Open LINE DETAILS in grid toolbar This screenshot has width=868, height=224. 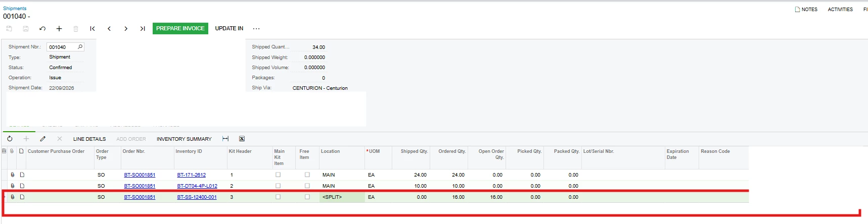89,139
